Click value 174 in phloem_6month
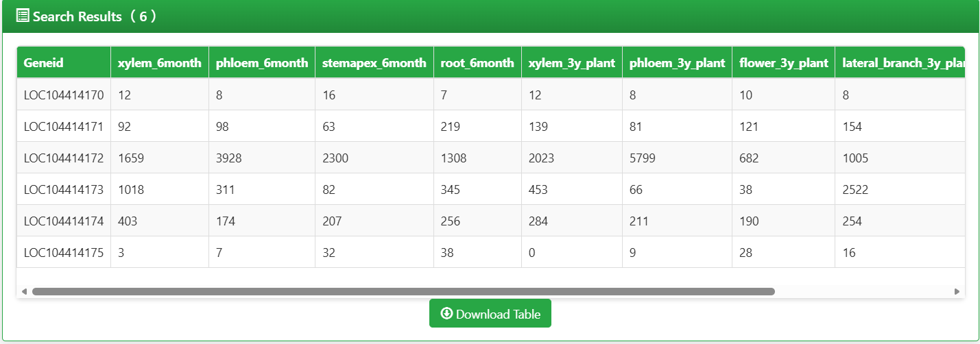The image size is (980, 344). point(226,221)
